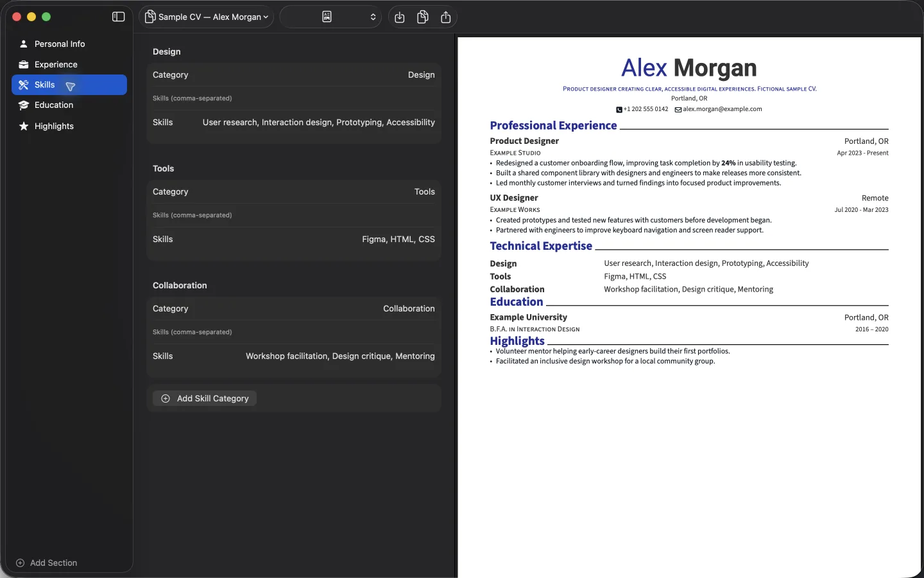Click the bullet about the customer onboarding flow
924x578 pixels.
pyautogui.click(x=646, y=163)
